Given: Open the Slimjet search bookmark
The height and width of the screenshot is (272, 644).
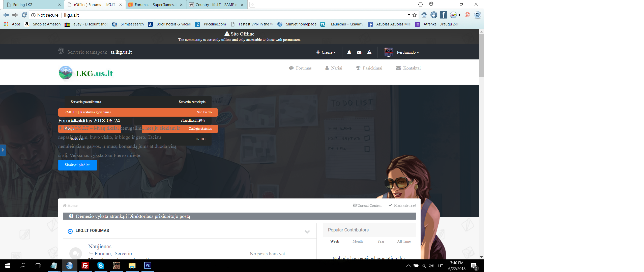Looking at the screenshot, I should (128, 24).
